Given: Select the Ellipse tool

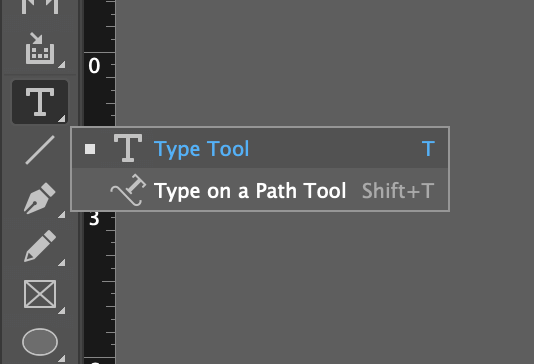Looking at the screenshot, I should click(40, 342).
